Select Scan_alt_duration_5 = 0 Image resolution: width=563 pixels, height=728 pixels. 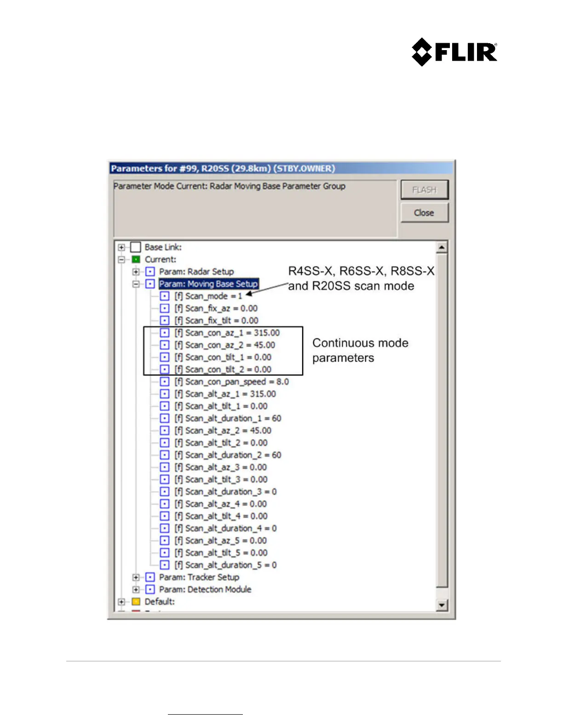(225, 565)
